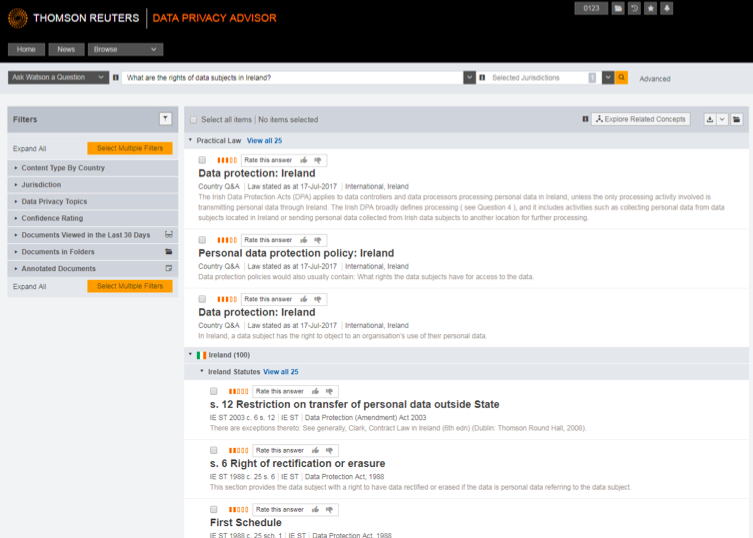Click the Explore Related Concepts button

pyautogui.click(x=640, y=119)
